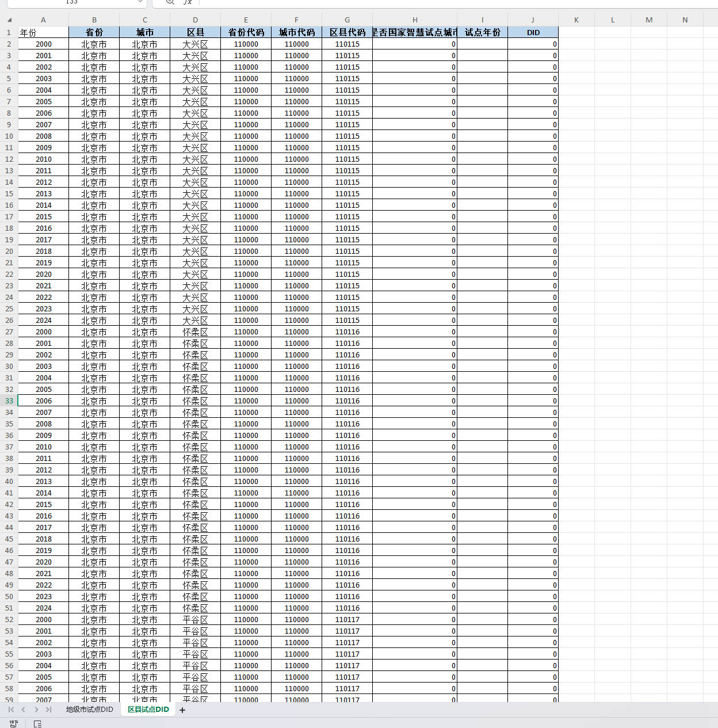Select row 33 header number
This screenshot has height=728, width=718.
coord(9,401)
